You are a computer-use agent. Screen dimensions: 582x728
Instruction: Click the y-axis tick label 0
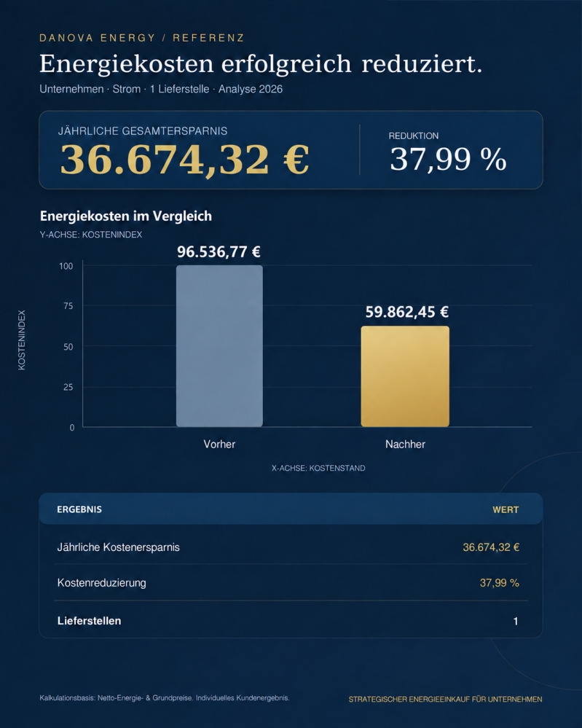72,428
